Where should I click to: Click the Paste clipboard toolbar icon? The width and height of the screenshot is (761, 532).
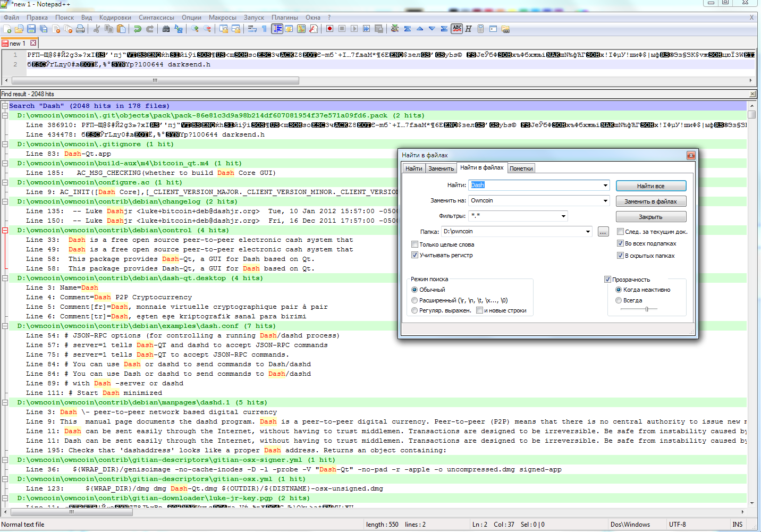(x=121, y=29)
